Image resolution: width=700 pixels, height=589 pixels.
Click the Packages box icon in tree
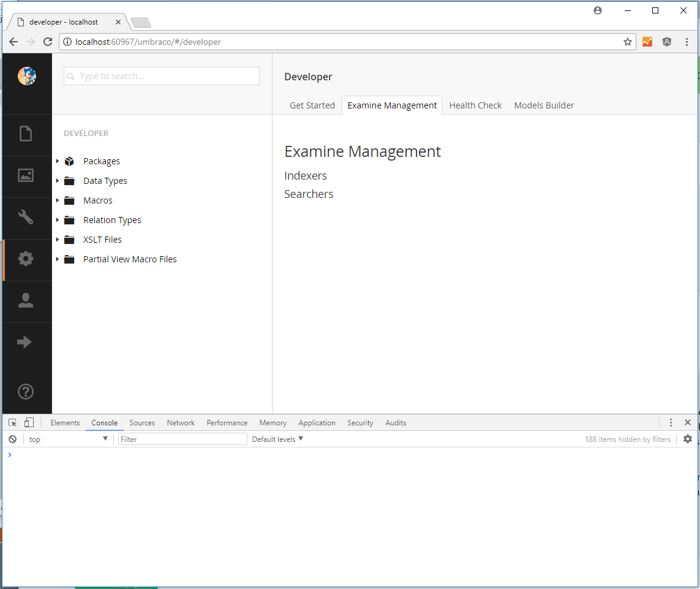click(69, 161)
